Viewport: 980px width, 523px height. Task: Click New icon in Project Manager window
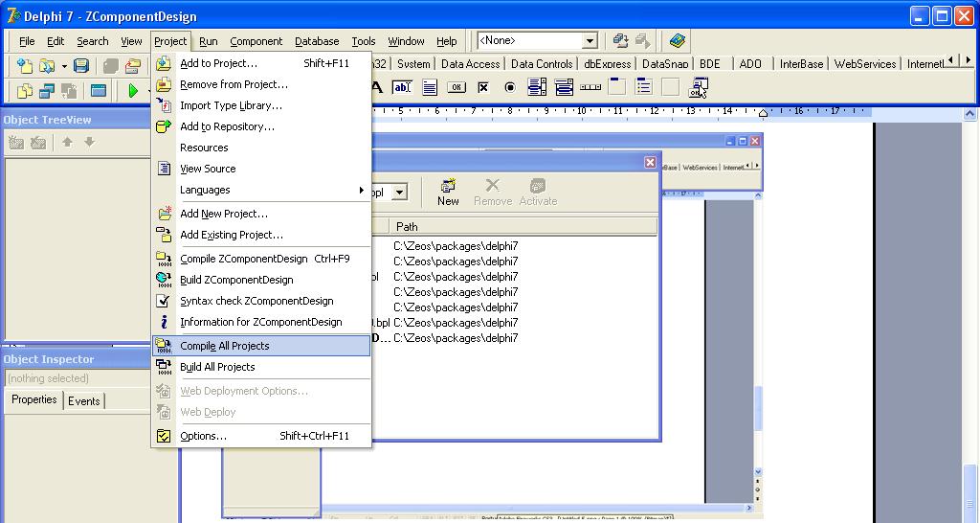tap(448, 192)
